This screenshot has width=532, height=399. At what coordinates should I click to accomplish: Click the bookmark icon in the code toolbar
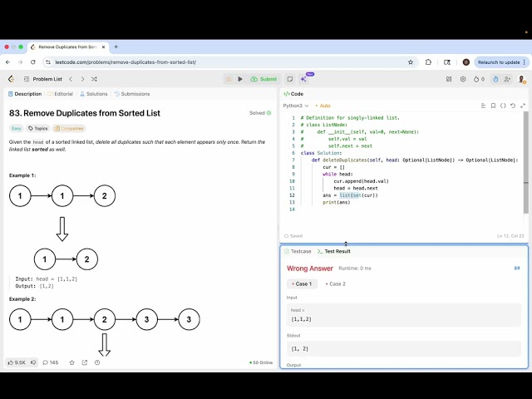(x=493, y=106)
